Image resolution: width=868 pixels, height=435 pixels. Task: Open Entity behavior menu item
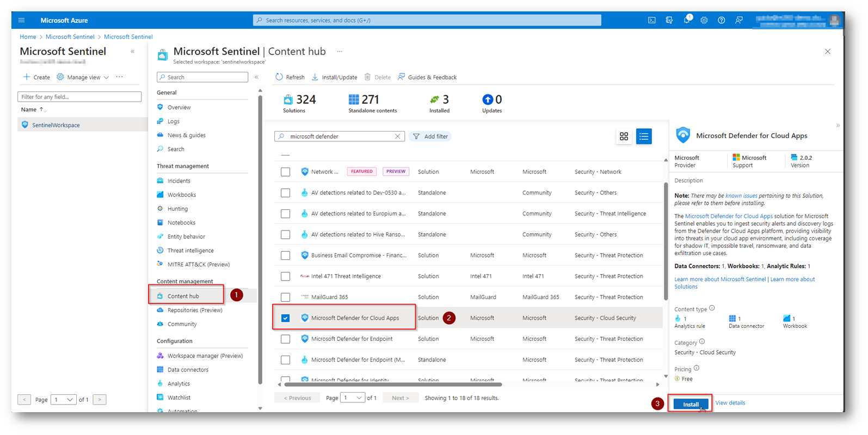click(186, 237)
